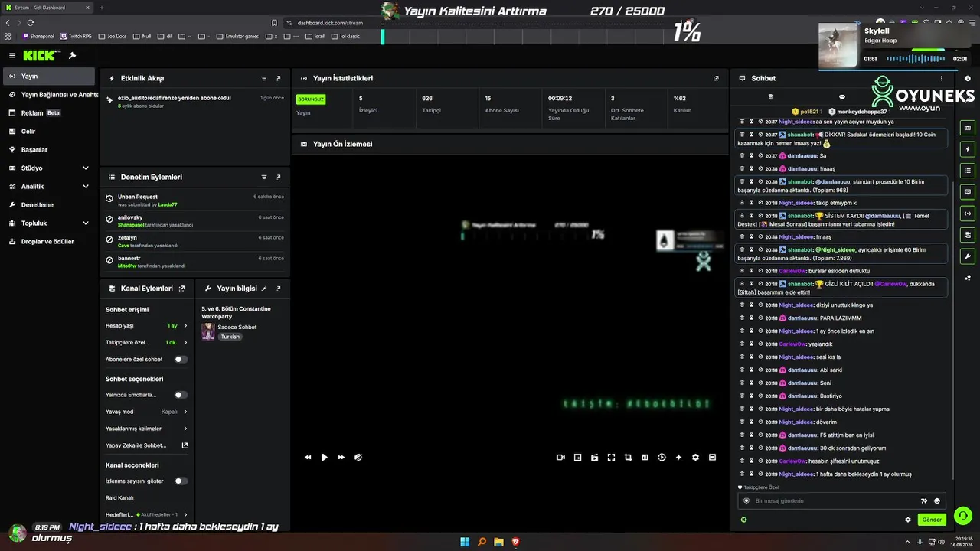The height and width of the screenshot is (551, 980).
Task: Toggle Abonelere özel sohbet switch
Action: point(181,359)
